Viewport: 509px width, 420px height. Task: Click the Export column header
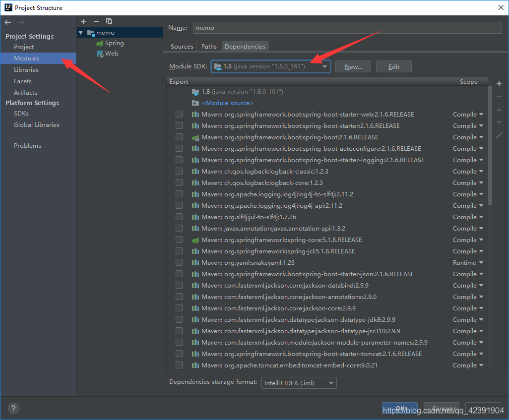(179, 82)
